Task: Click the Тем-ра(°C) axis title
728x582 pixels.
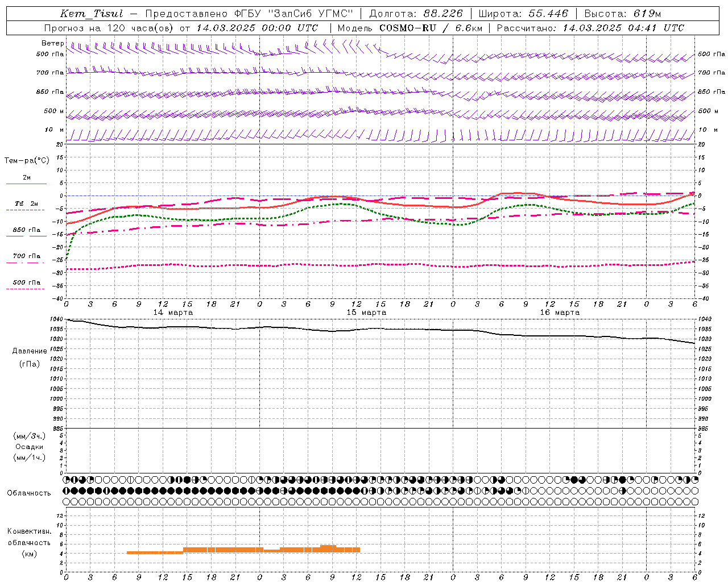Action: (x=27, y=161)
